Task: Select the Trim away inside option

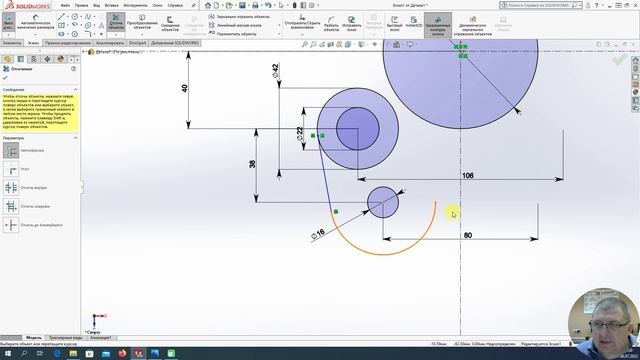Action: point(11,188)
